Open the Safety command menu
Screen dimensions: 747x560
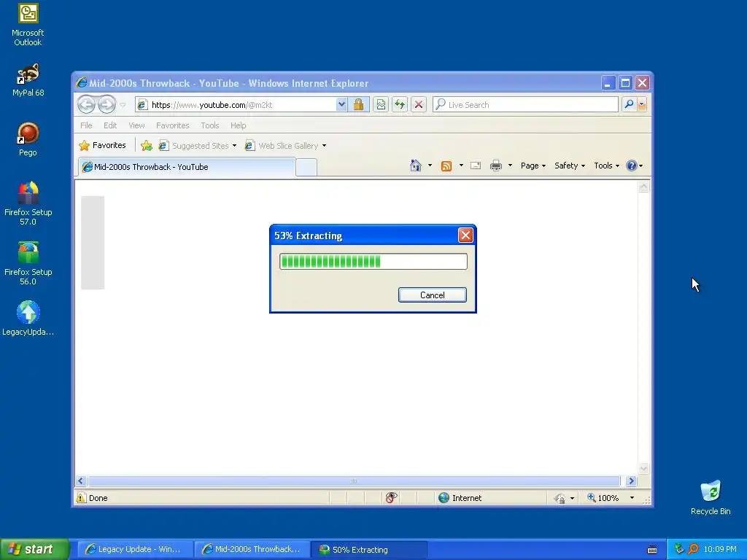[x=569, y=166]
